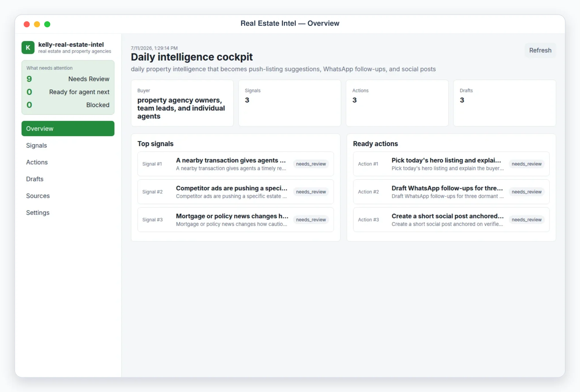Navigate to Drafts in the sidebar
The width and height of the screenshot is (580, 392).
[68, 179]
